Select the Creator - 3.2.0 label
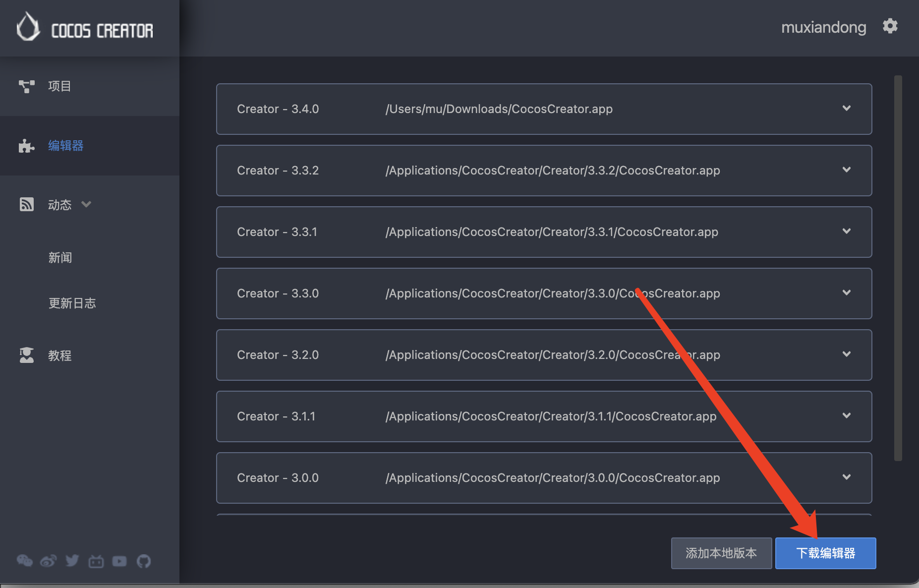 coord(278,354)
